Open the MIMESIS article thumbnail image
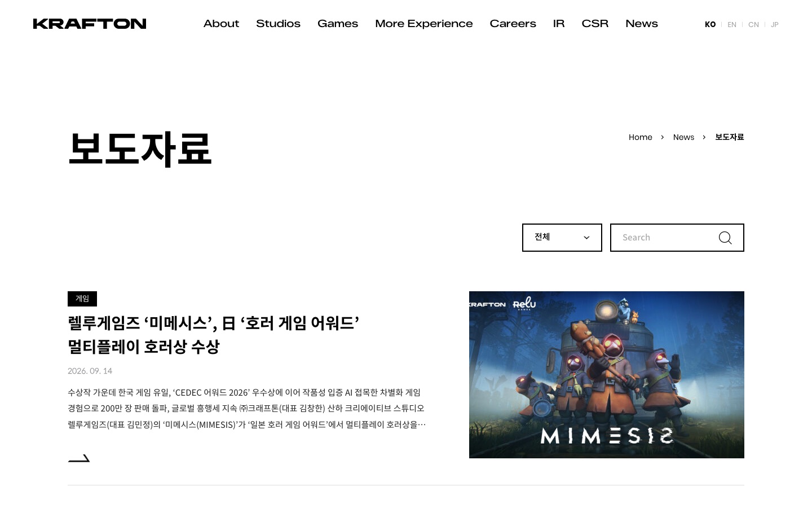Viewport: 812px width, 508px height. tap(607, 375)
